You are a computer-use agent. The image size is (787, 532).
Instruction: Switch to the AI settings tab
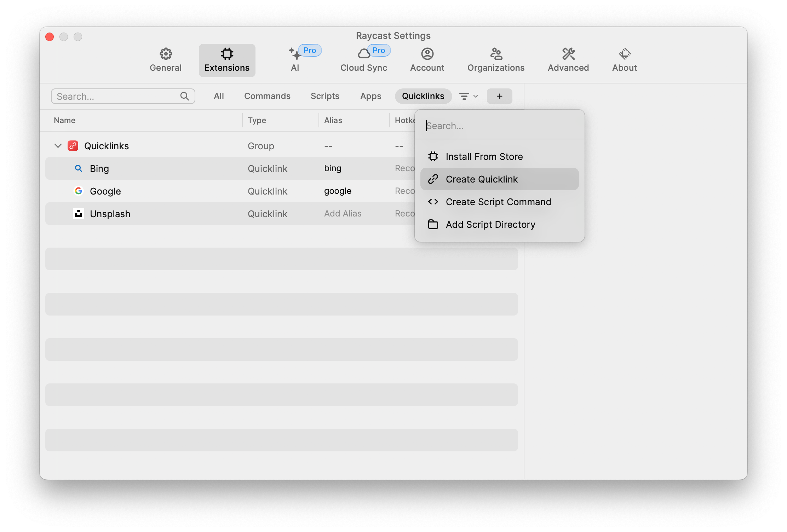[x=295, y=60]
